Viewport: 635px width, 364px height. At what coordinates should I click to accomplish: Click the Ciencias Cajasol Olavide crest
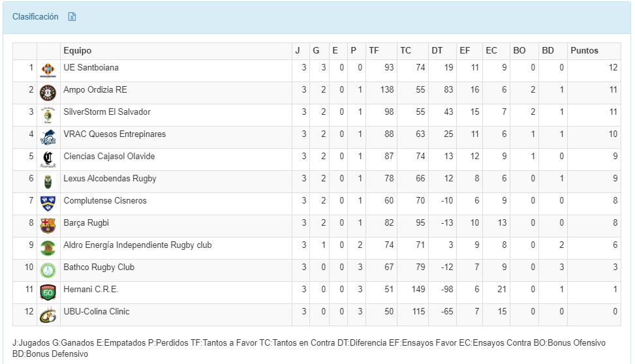[48, 159]
